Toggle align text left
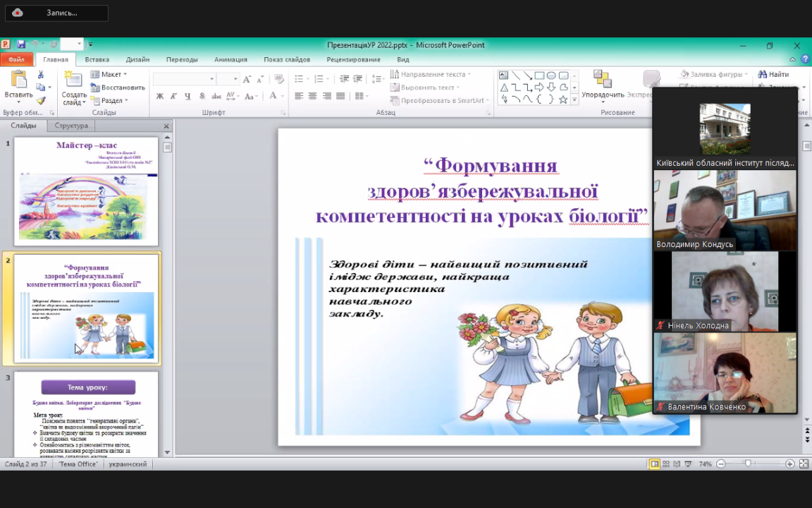 (x=299, y=96)
